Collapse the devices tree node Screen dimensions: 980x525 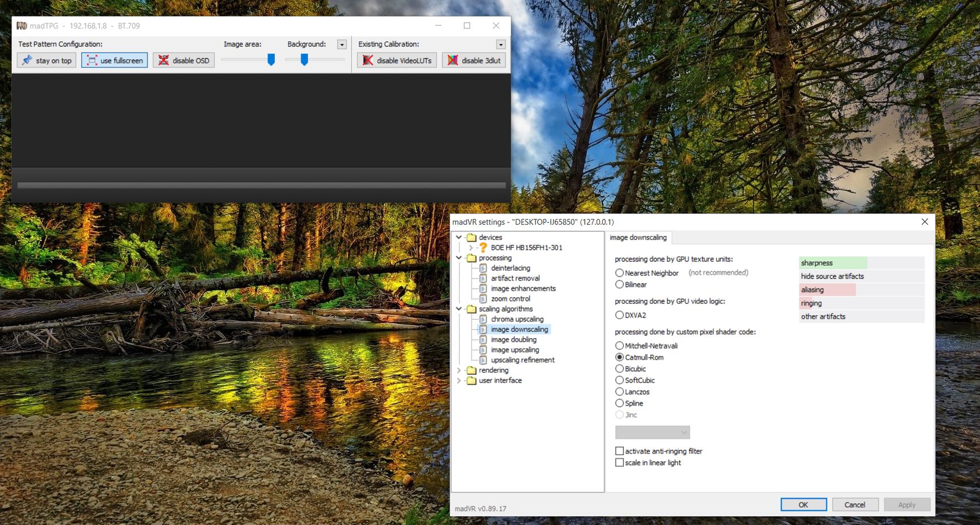(459, 237)
